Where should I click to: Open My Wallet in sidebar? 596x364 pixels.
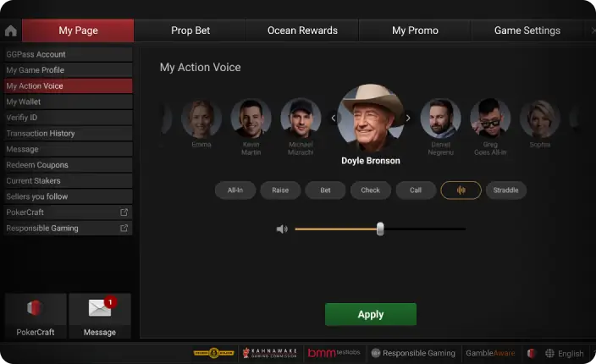click(68, 102)
